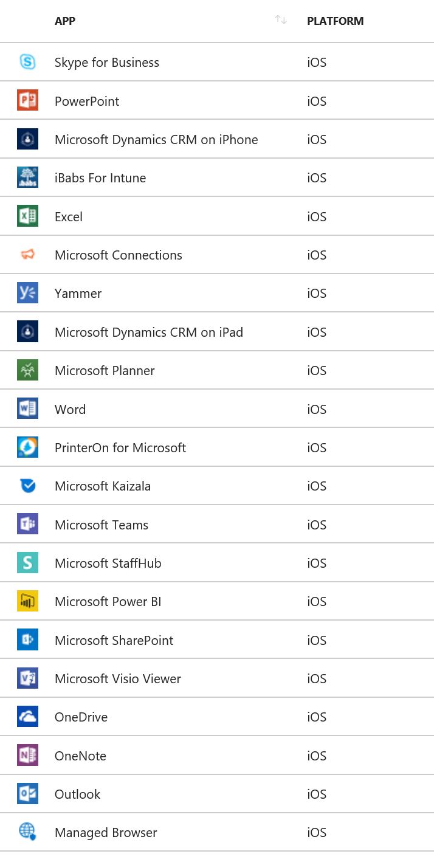Sort by clicking the APP column header

click(x=64, y=21)
